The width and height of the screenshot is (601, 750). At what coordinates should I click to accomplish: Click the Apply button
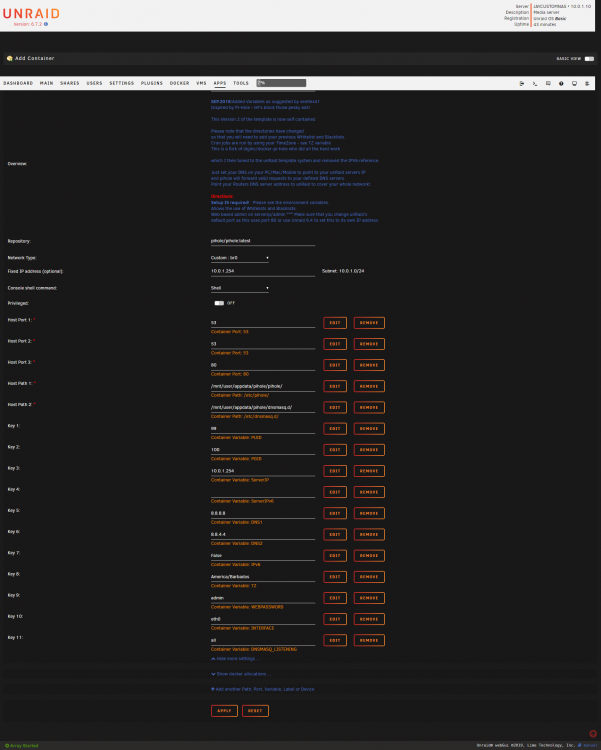[x=224, y=711]
